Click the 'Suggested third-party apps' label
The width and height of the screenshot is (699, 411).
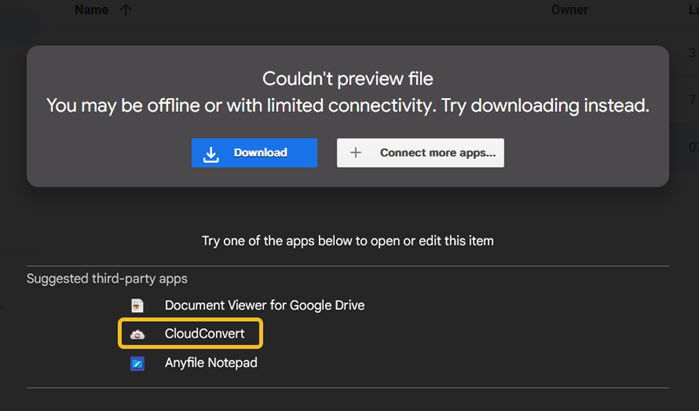point(107,279)
